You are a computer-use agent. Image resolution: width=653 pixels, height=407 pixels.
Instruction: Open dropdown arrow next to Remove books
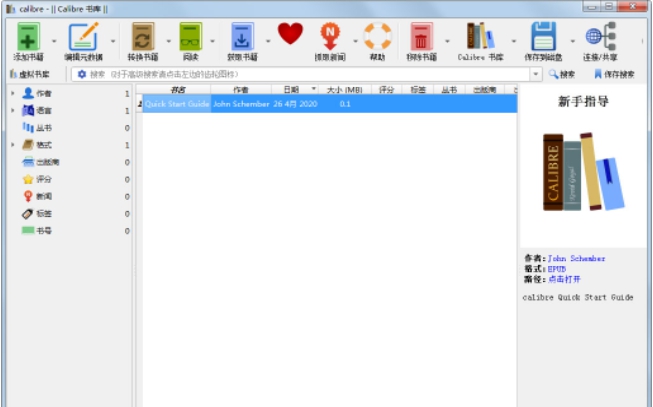(x=447, y=41)
